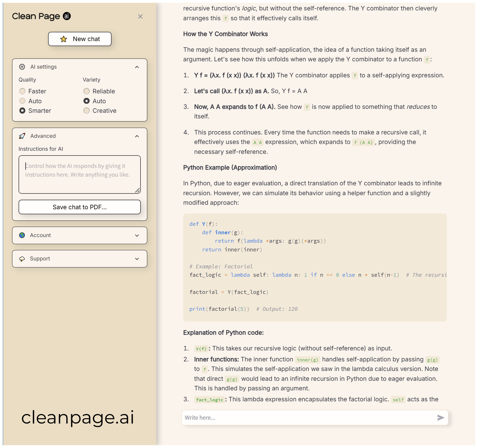Click the Account globe icon
This screenshot has width=478, height=448.
[22, 235]
